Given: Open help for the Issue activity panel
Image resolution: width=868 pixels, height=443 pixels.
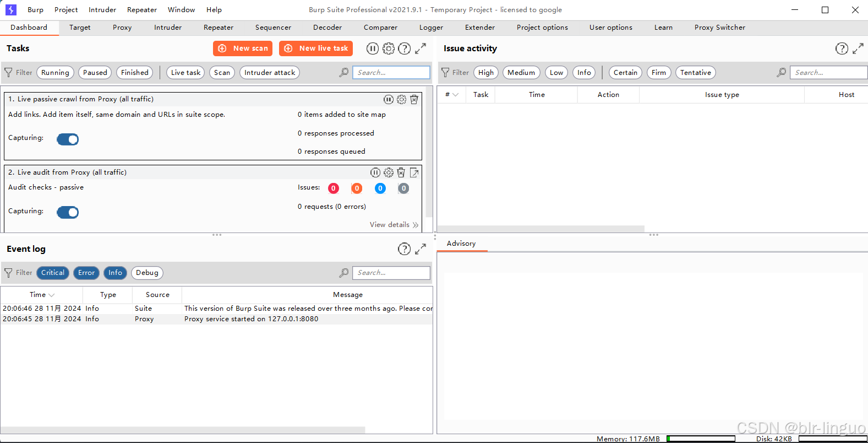Looking at the screenshot, I should click(x=842, y=48).
